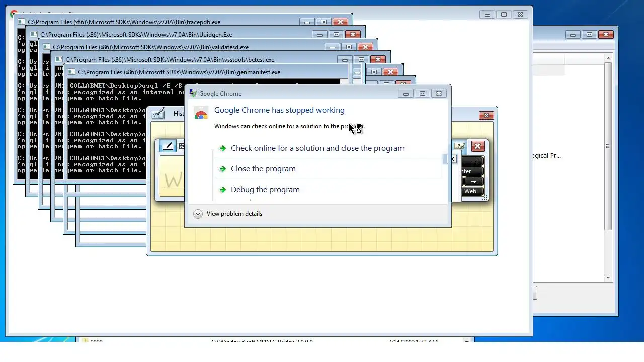Viewport: 644px width, 362px height.
Task: Click validatesd.exe console window icon
Action: point(46,47)
